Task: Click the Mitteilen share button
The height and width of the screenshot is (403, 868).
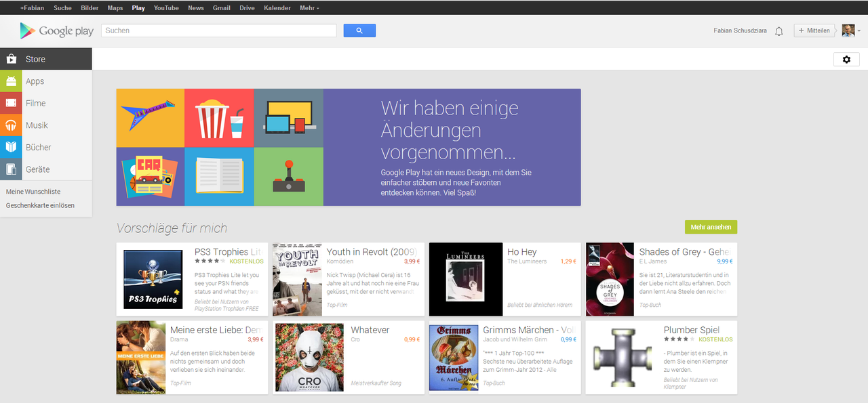Action: [814, 30]
